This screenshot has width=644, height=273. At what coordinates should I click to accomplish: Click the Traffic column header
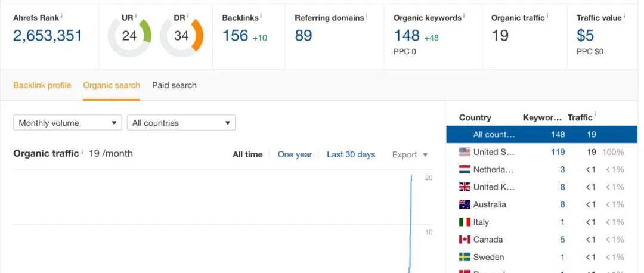click(x=580, y=117)
